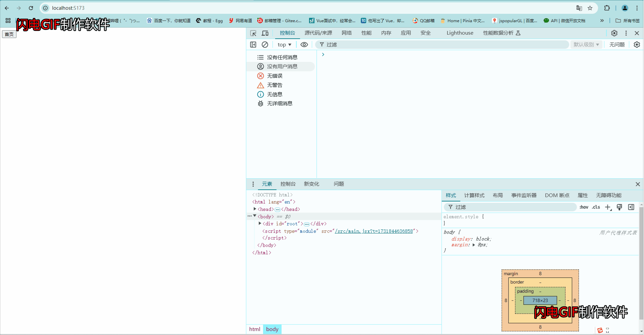The width and height of the screenshot is (644, 335).
Task: Select 无详细消息 verbose filter
Action: point(281,103)
